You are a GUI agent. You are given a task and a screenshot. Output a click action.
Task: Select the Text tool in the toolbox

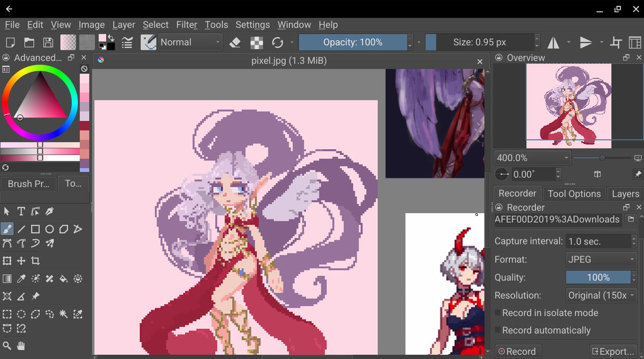tap(21, 211)
